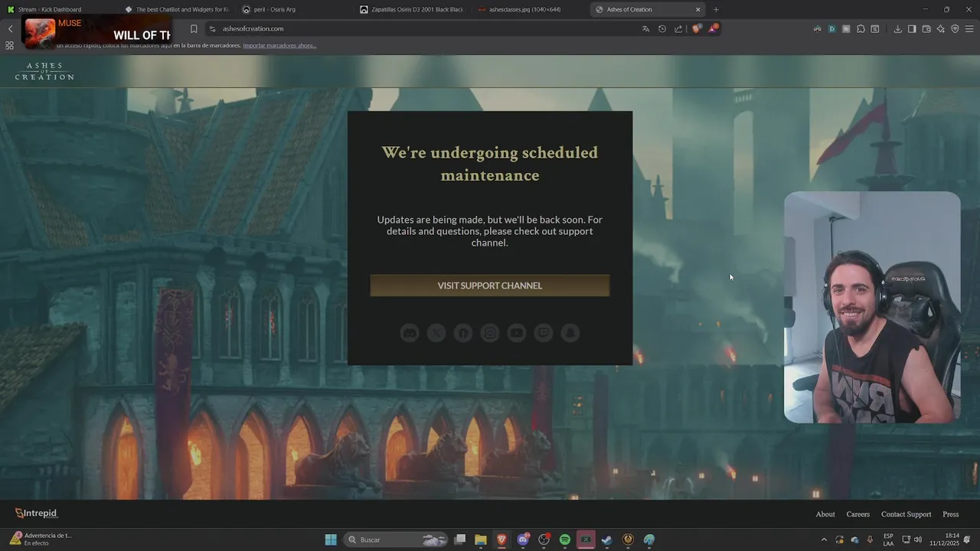Open Spotify from the taskbar
Viewport: 980px width, 551px height.
[x=564, y=540]
